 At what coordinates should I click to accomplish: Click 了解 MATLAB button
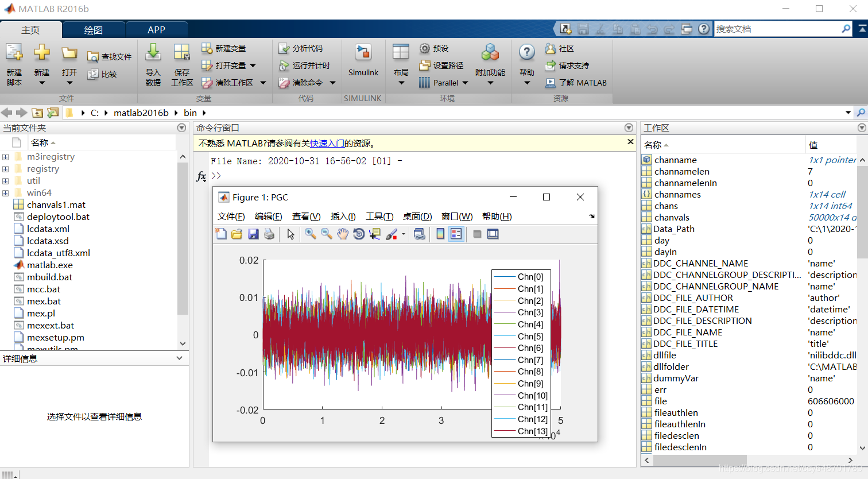576,83
